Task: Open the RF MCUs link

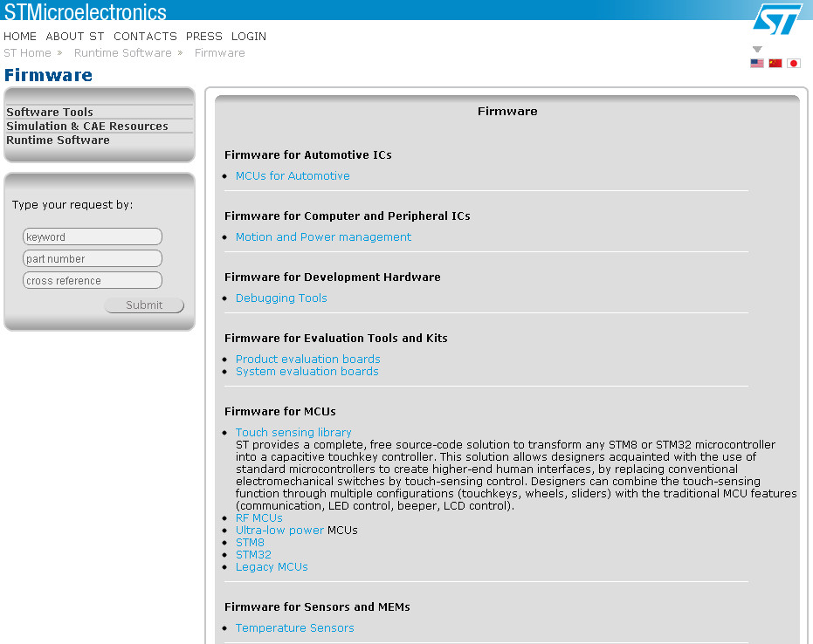Action: point(259,518)
